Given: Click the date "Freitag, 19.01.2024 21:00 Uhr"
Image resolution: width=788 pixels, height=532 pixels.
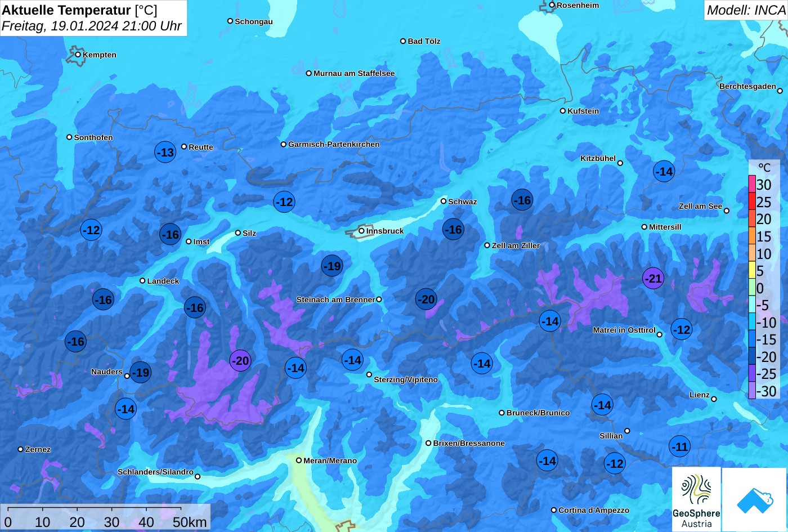Looking at the screenshot, I should [92, 26].
